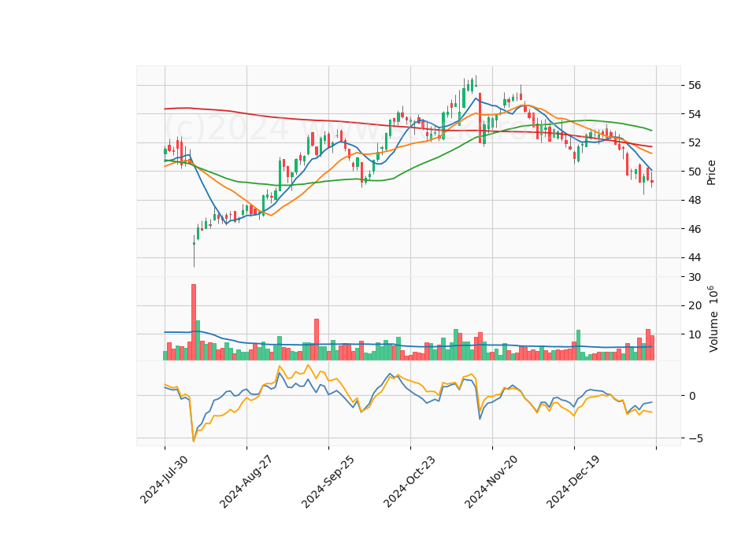Screen dimensions: 756x543
Task: Click the Price axis label
Action: click(x=711, y=172)
